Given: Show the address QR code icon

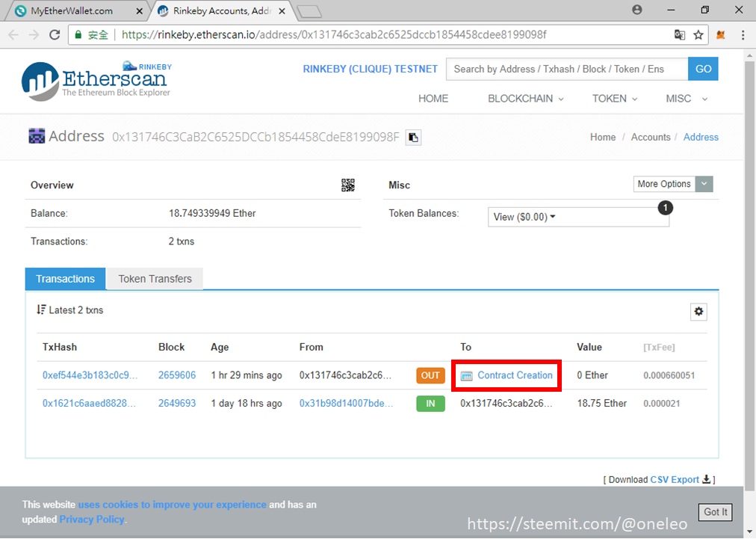Looking at the screenshot, I should click(348, 185).
